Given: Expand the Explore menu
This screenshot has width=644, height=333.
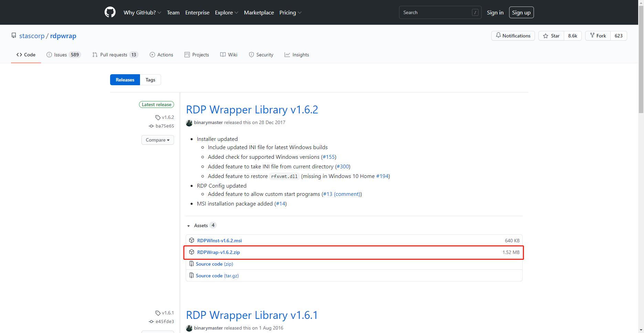Looking at the screenshot, I should click(x=226, y=12).
